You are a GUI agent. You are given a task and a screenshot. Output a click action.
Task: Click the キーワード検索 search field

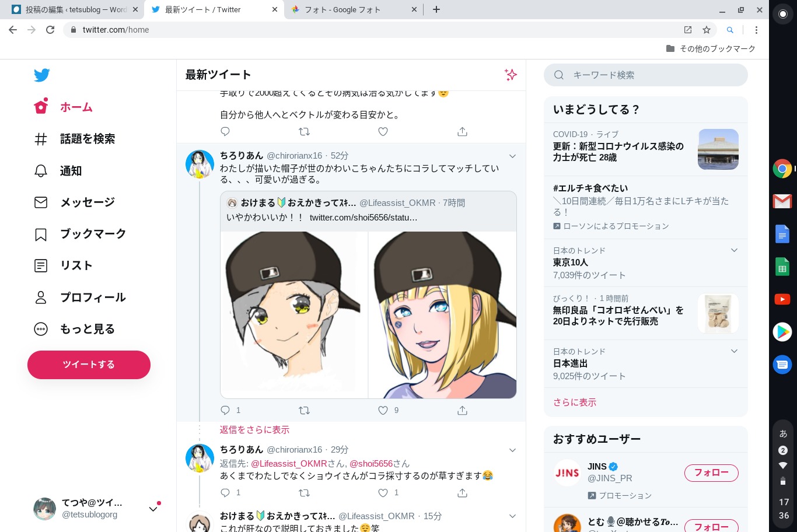pyautogui.click(x=645, y=75)
